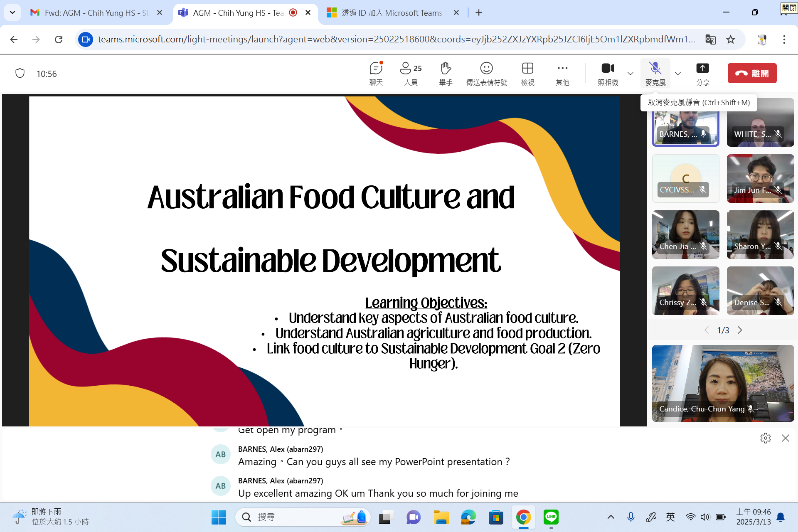Unmute the microphone
Image resolution: width=798 pixels, height=532 pixels.
pos(655,74)
